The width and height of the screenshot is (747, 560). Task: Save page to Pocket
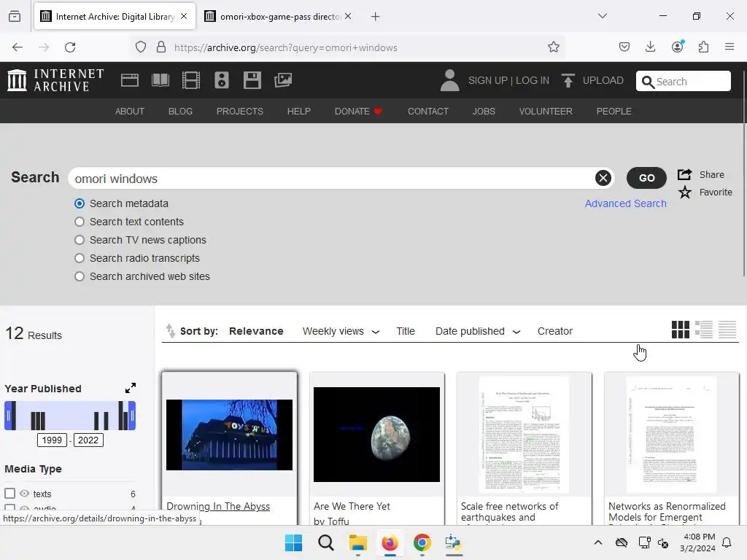(x=624, y=47)
